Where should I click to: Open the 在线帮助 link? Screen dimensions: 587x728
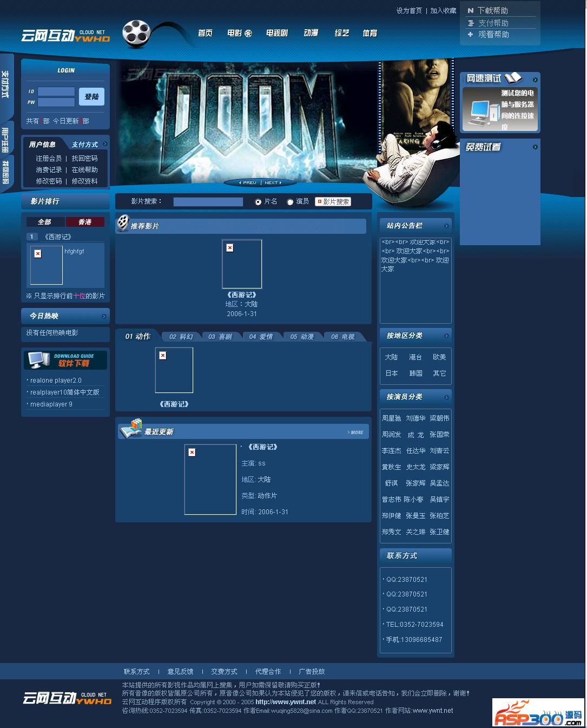coord(85,170)
